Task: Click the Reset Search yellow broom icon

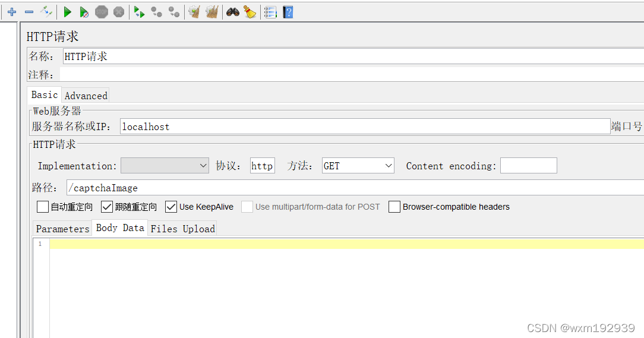Action: click(x=250, y=12)
